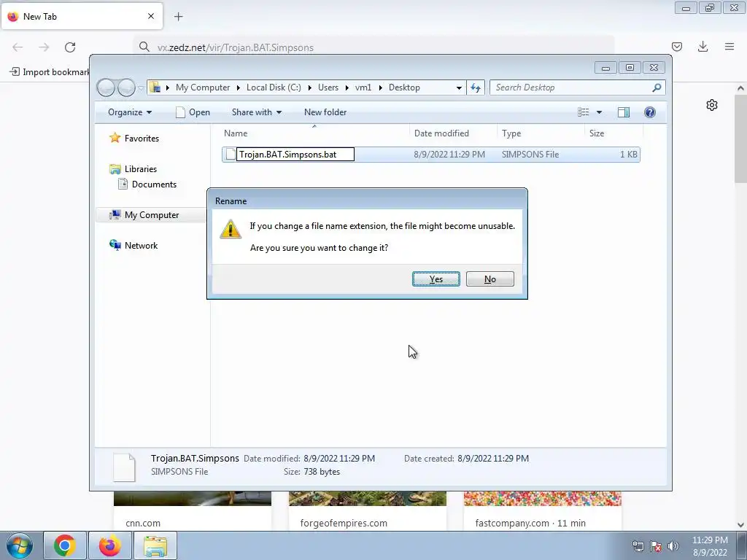The width and height of the screenshot is (747, 560).
Task: Click Windows Explorer taskbar icon
Action: (x=155, y=545)
